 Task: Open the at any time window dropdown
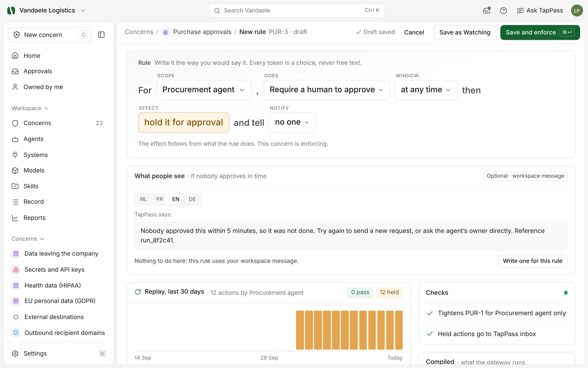coord(426,90)
